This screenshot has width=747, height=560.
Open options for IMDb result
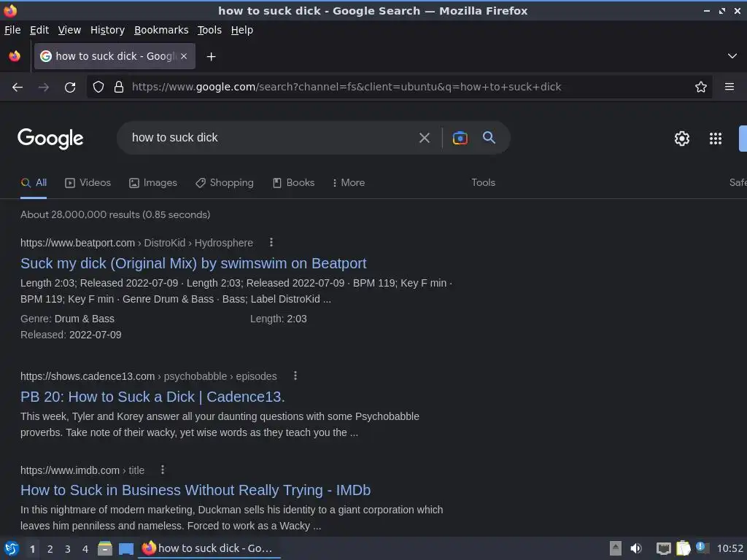[163, 470]
